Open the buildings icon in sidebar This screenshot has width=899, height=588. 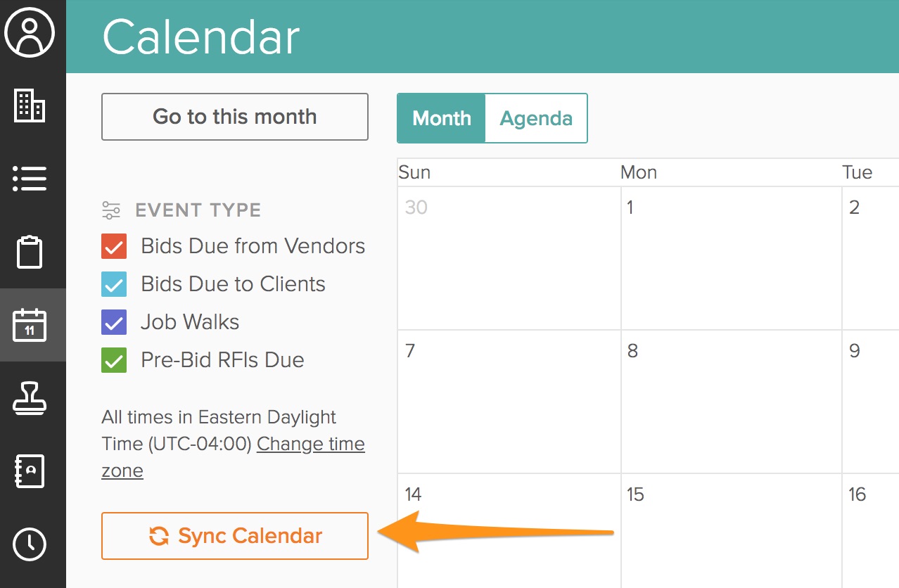pos(30,106)
